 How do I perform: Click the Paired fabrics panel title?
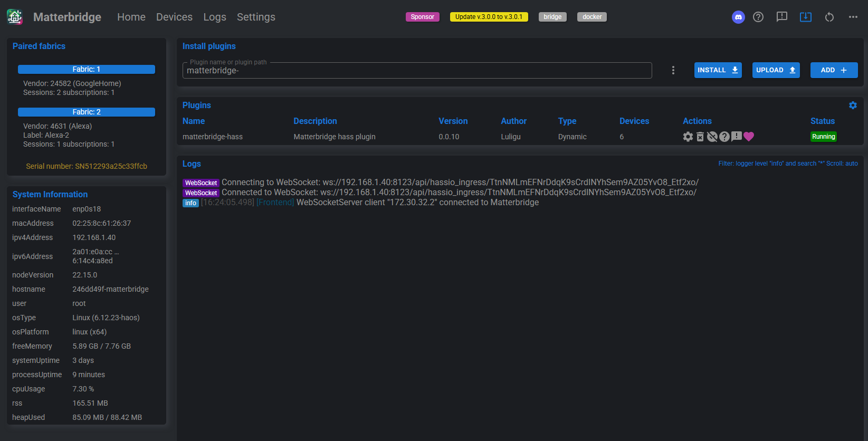click(39, 46)
